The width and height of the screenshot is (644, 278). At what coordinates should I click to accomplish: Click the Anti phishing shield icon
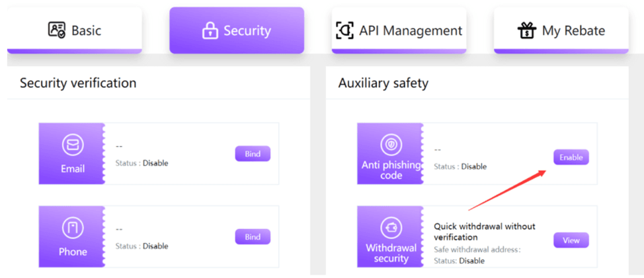(x=391, y=145)
